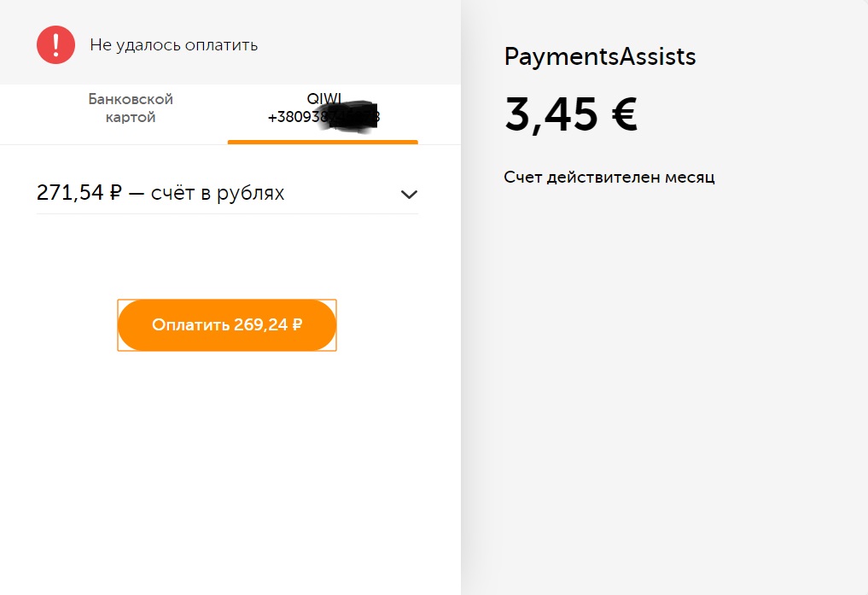Click the Счет действителен месяц text

coord(609,177)
